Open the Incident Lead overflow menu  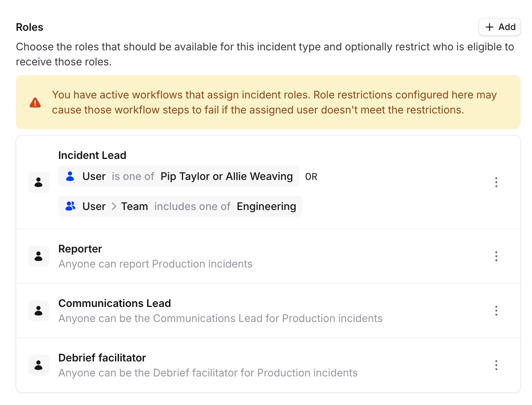(496, 182)
